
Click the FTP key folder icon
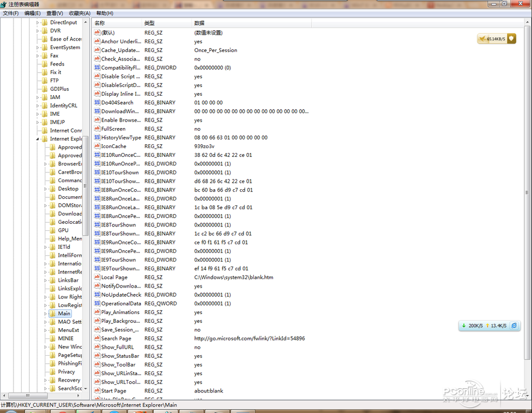coord(44,81)
